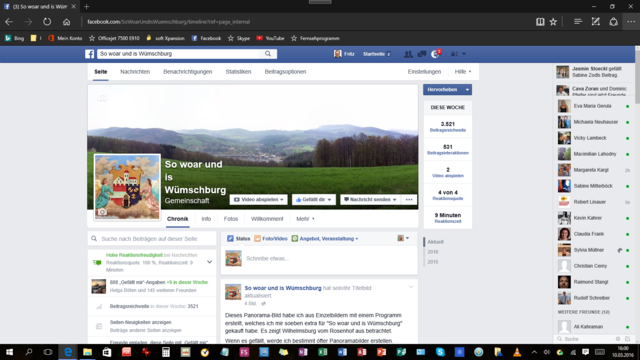Click camera icon on profile picture
Image resolution: width=640 pixels, height=360 pixels.
point(102,212)
